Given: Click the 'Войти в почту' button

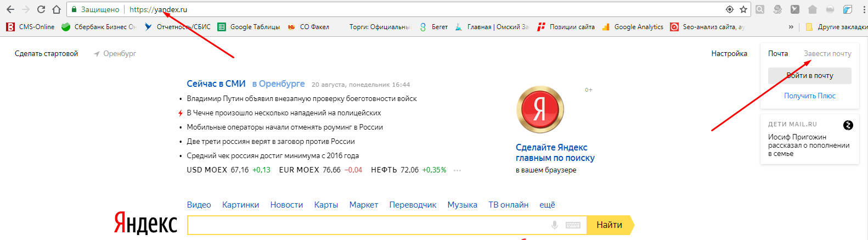Looking at the screenshot, I should pos(809,76).
